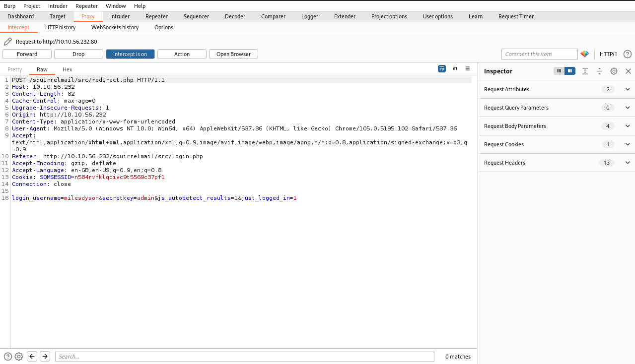Expand Request Body Parameters section

628,126
